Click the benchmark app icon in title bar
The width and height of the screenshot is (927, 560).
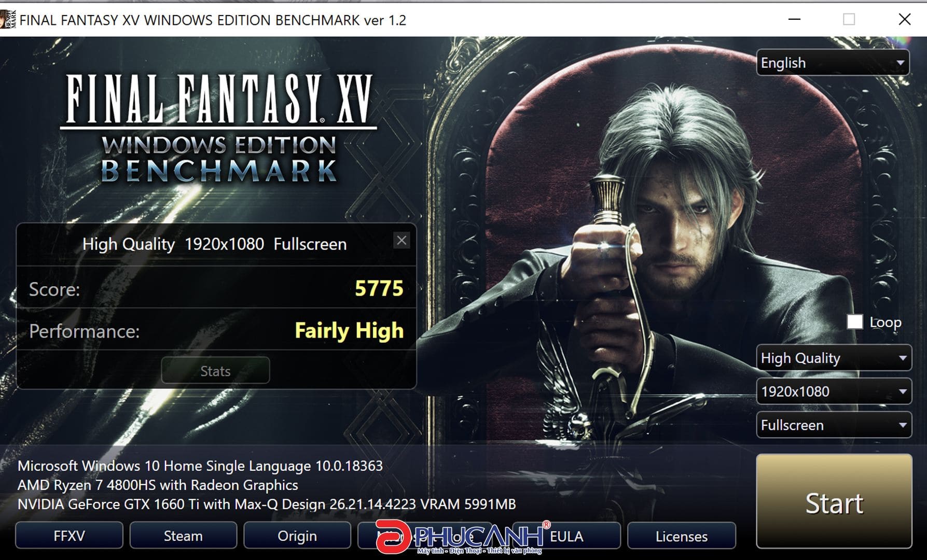coord(8,20)
